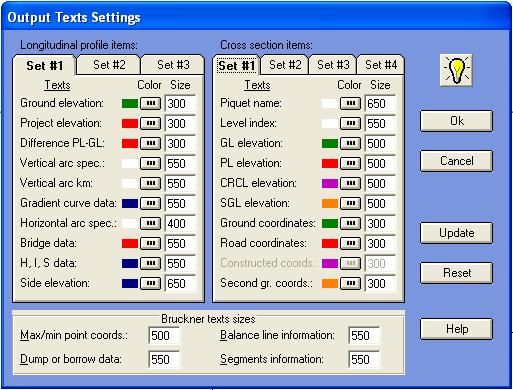This screenshot has width=513, height=390.
Task: Click size field for Gradient curve data
Action: (180, 204)
